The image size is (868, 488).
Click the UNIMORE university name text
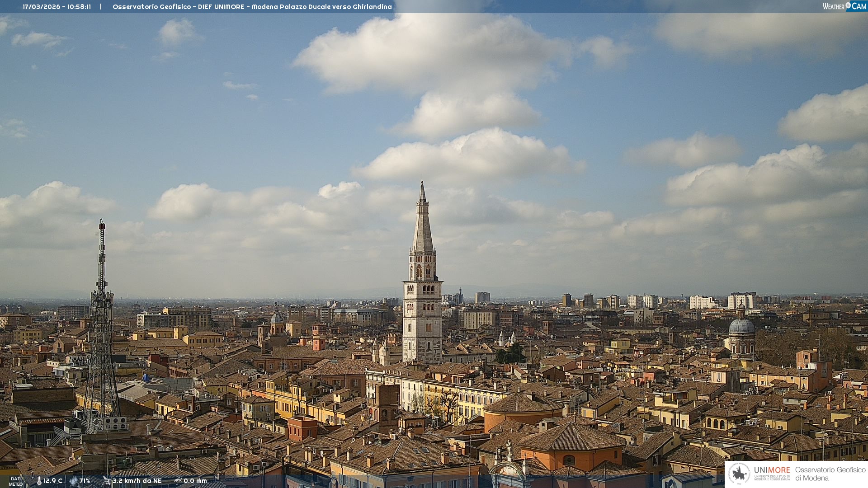[x=772, y=470]
